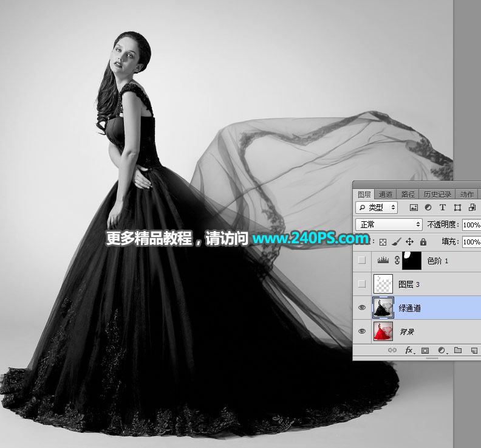The image size is (481, 448).
Task: Open the 类型 layer filter dropdown
Action: (x=377, y=208)
